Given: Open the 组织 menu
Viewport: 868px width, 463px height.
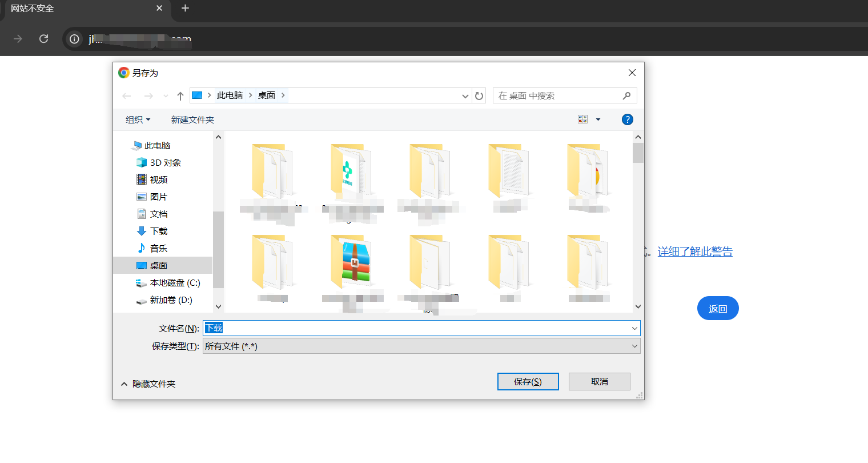Looking at the screenshot, I should click(x=138, y=119).
